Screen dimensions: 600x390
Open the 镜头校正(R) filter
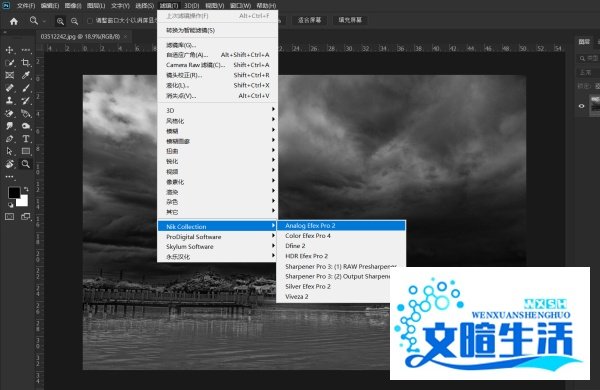217,75
